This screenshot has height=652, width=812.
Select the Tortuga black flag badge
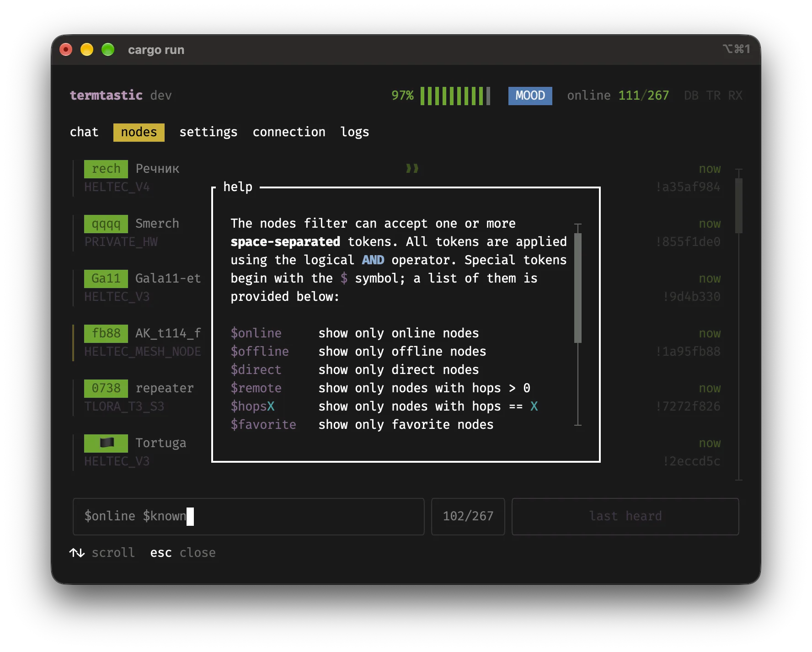(x=106, y=443)
